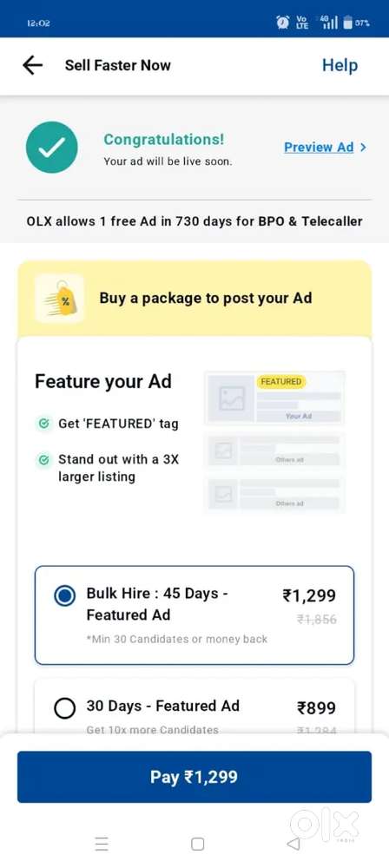Tap the Android home square icon
This screenshot has height=868, width=389.
click(x=197, y=844)
